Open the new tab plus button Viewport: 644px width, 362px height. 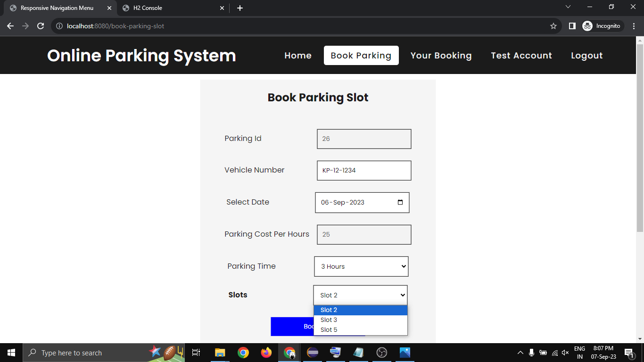pyautogui.click(x=240, y=8)
